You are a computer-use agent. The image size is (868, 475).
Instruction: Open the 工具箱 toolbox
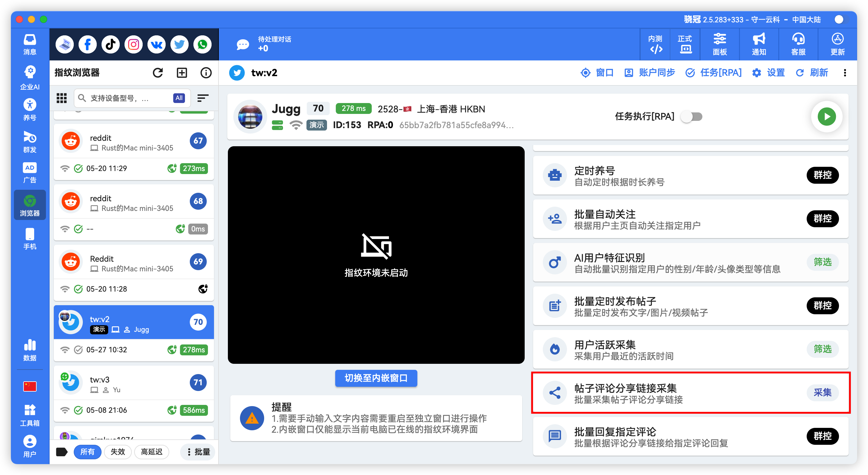(30, 415)
